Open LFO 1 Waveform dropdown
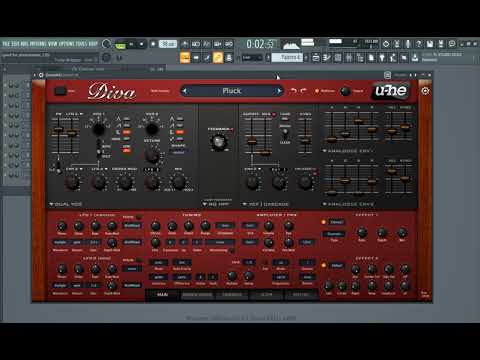The image size is (480, 360). (x=60, y=242)
